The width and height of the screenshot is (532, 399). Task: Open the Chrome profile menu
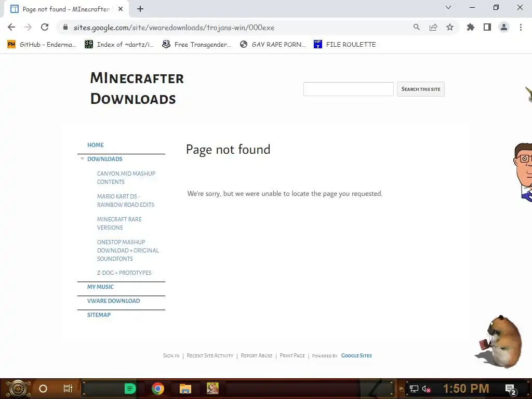504,27
